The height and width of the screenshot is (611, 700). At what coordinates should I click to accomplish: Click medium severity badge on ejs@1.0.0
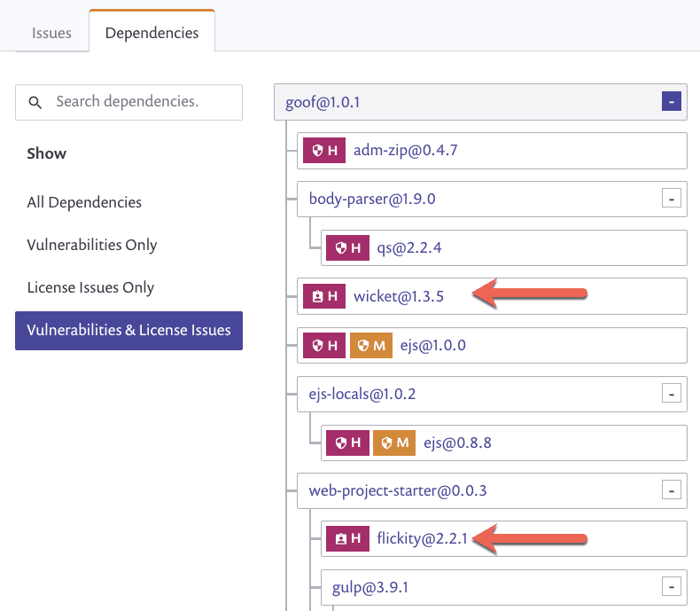pos(371,345)
